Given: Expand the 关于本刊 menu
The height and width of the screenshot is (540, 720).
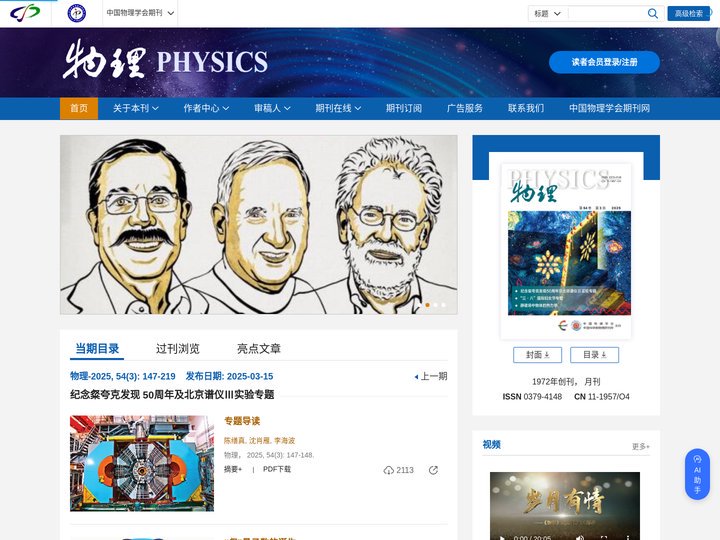Looking at the screenshot, I should point(135,108).
